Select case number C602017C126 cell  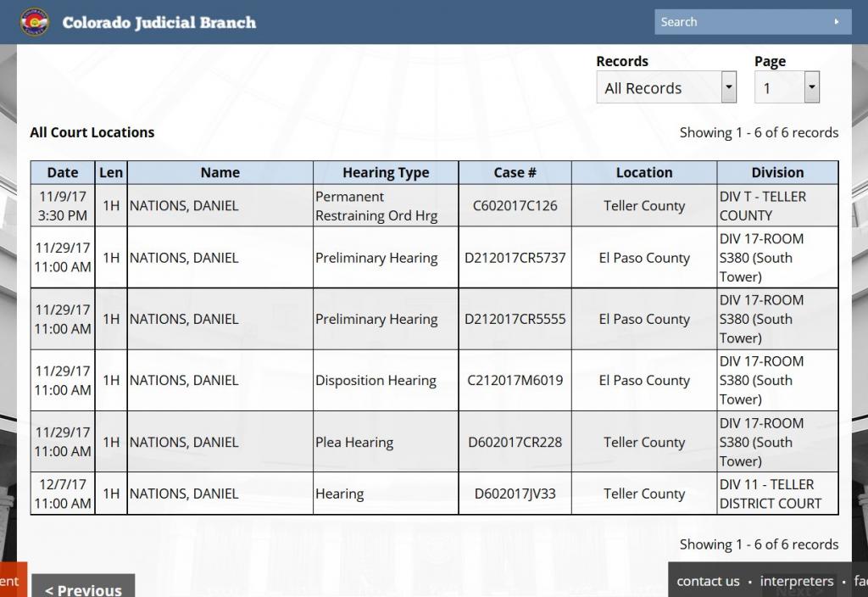515,205
